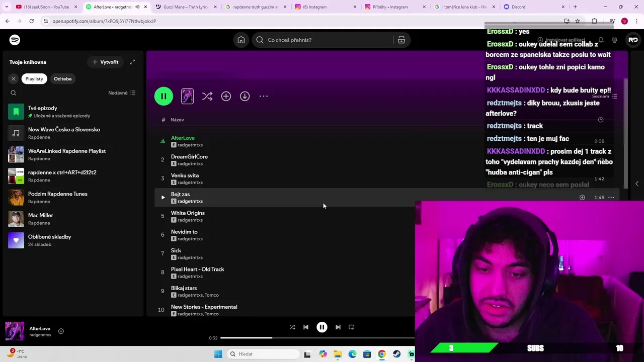Select the 'Pixel Heart - Old Track' track

(x=197, y=269)
